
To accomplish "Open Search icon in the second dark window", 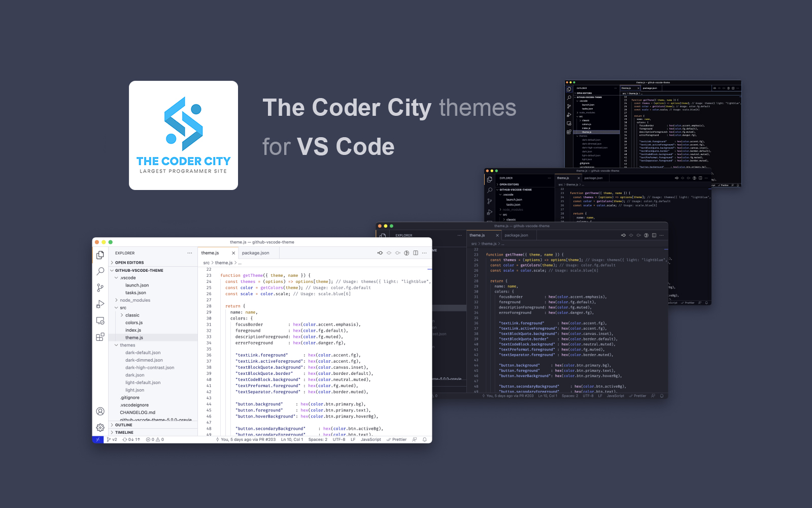I will click(x=490, y=190).
